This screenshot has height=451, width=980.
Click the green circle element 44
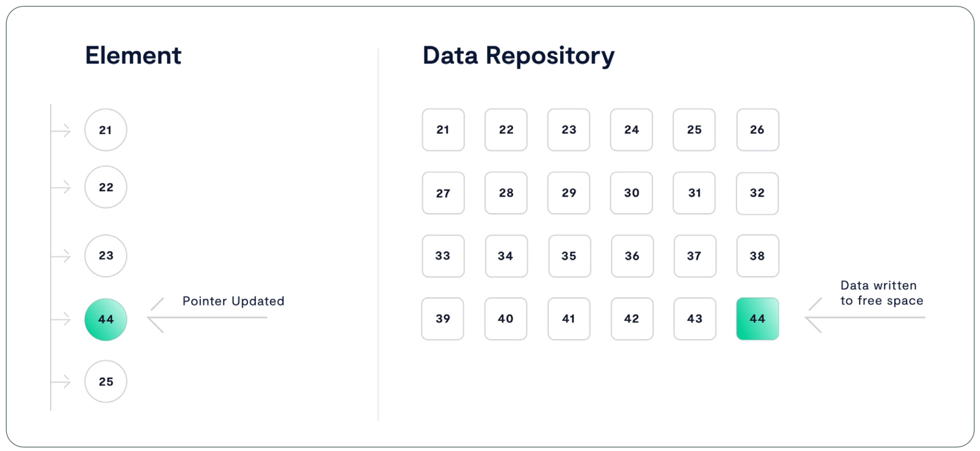pyautogui.click(x=106, y=319)
